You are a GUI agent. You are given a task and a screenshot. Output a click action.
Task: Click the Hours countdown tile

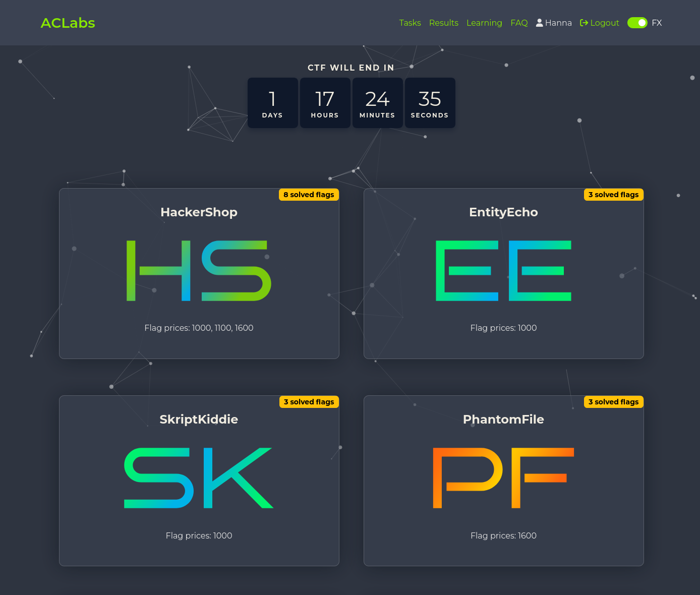(325, 103)
